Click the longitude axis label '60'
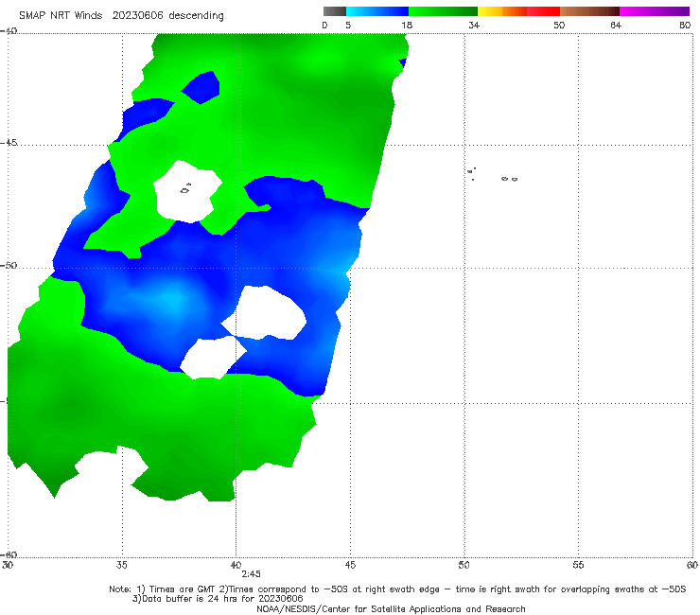 (692, 565)
